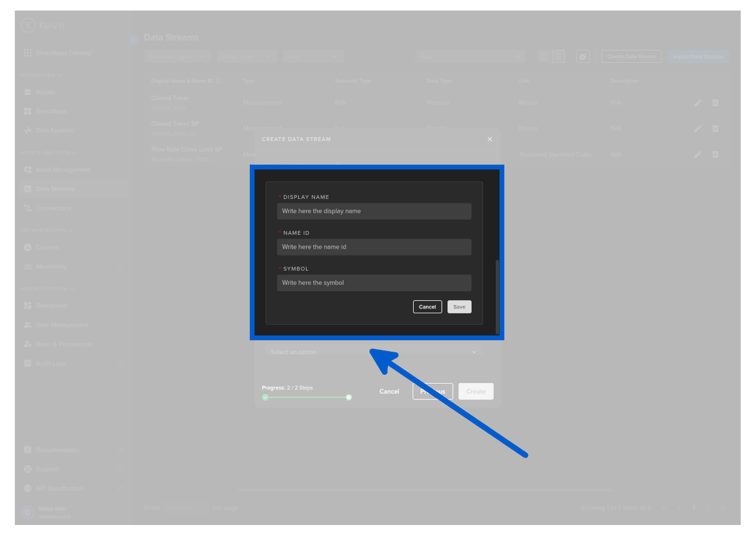
Task: Go to Asset Management in the sidebar
Action: click(63, 169)
